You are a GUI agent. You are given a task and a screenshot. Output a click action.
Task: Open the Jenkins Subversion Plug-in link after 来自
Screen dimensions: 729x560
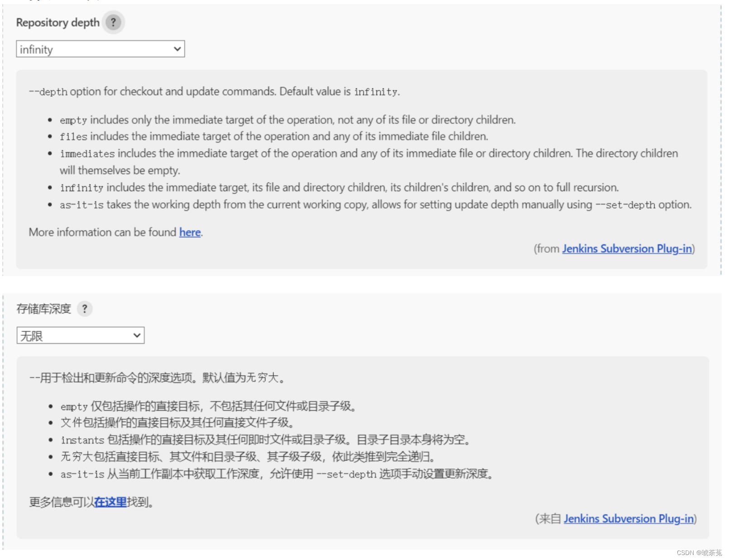[x=629, y=519]
